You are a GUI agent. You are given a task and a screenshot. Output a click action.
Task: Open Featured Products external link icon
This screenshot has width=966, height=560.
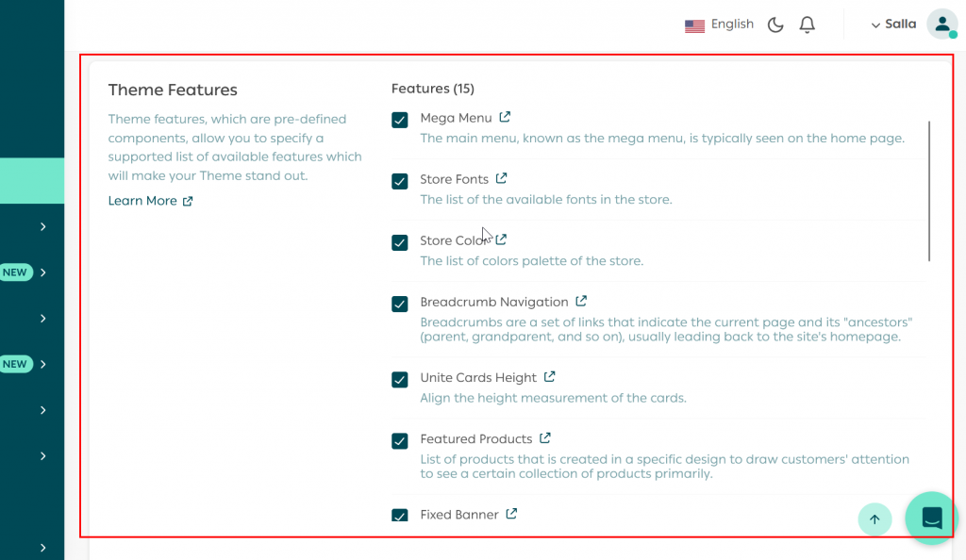tap(544, 438)
